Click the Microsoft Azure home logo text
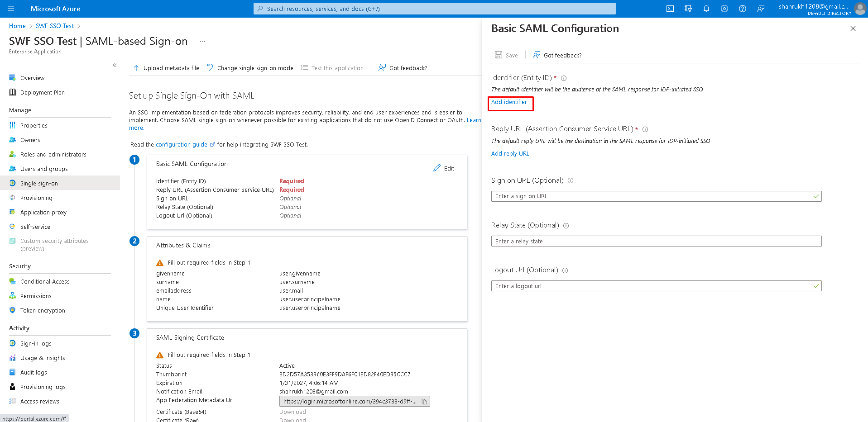The width and height of the screenshot is (868, 422). click(55, 9)
